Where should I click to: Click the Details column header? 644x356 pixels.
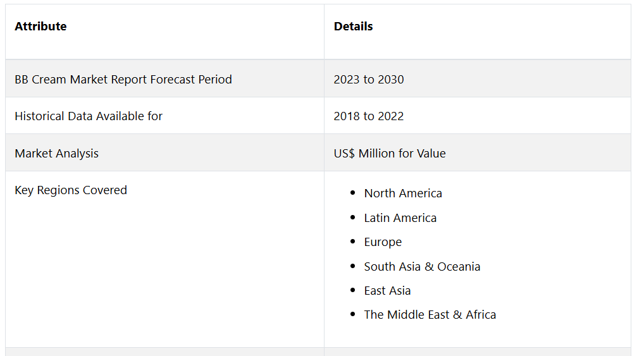353,27
